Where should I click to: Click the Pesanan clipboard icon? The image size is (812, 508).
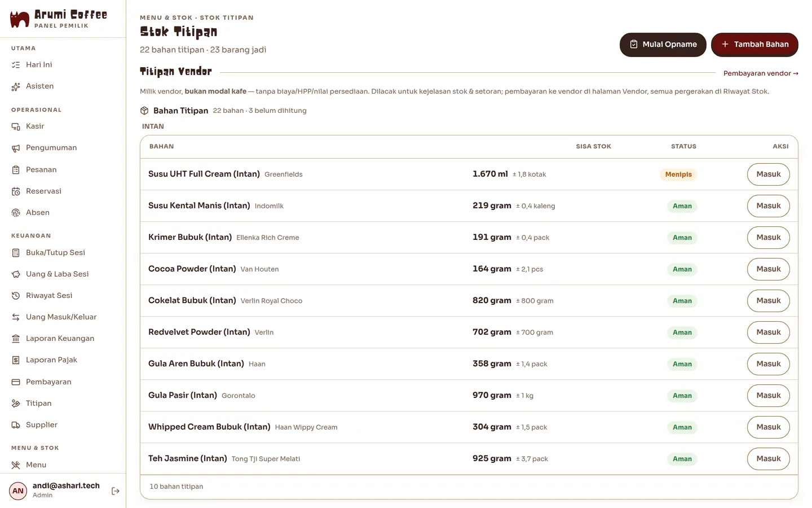16,170
